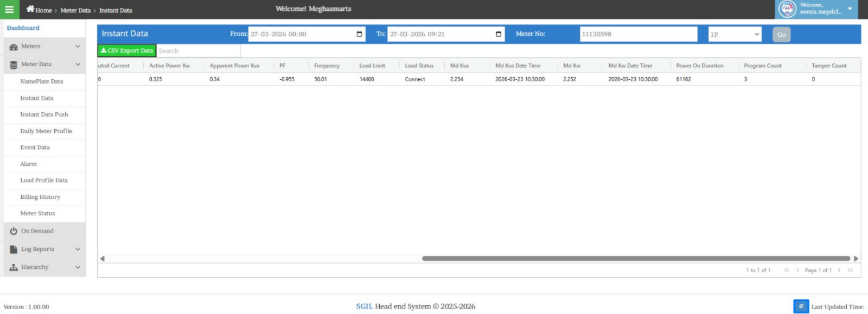This screenshot has width=868, height=314.
Task: Open calendar picker in To date field
Action: pos(499,34)
